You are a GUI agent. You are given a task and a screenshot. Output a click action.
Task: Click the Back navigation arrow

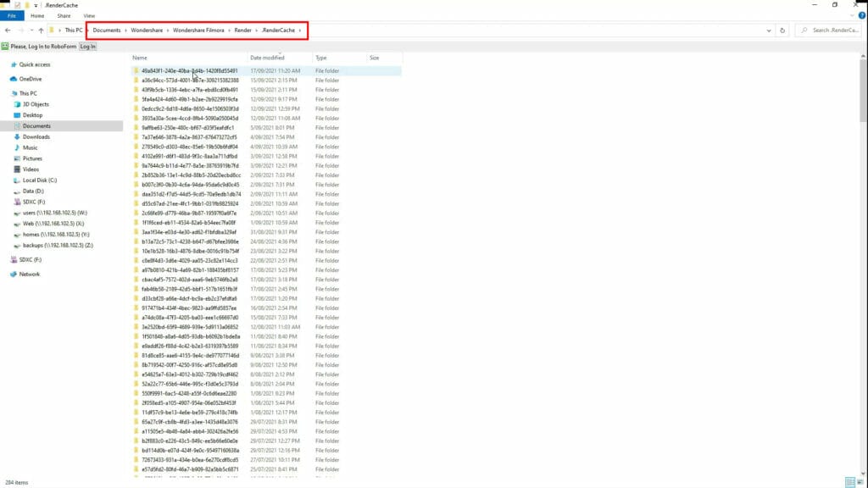8,30
